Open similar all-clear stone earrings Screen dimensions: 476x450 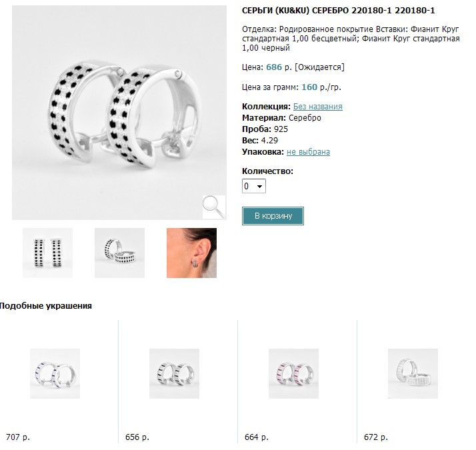click(413, 373)
